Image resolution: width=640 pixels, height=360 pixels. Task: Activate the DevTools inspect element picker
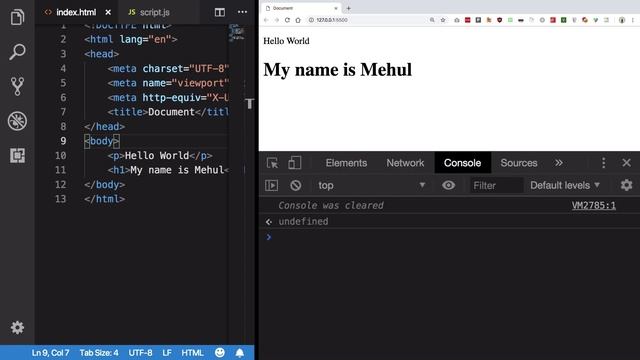tap(272, 163)
